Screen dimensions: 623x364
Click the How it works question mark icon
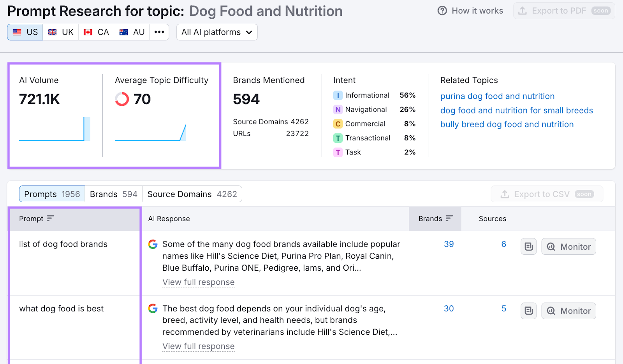click(442, 10)
